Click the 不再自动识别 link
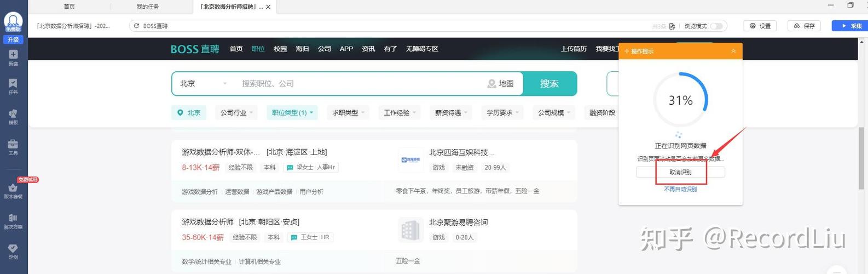 pos(680,189)
